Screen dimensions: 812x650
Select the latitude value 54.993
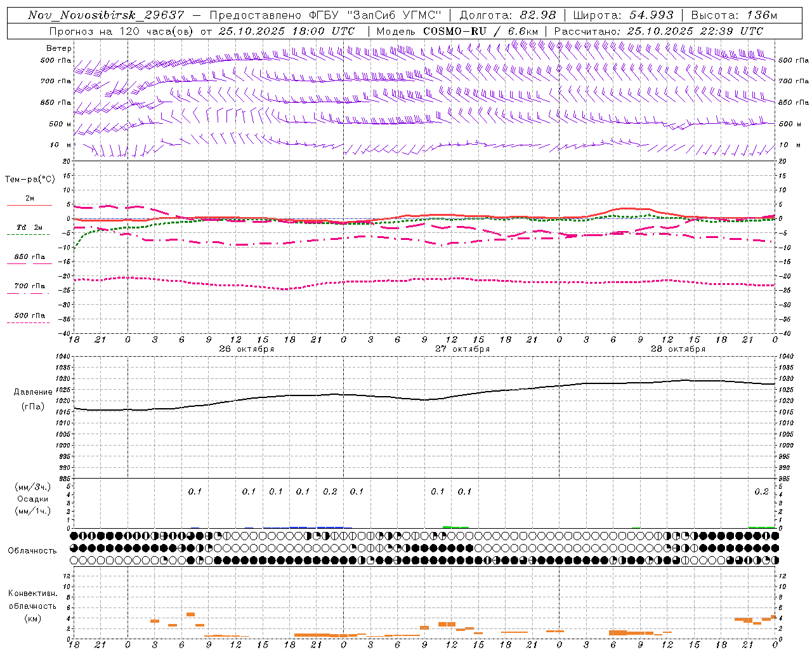651,15
